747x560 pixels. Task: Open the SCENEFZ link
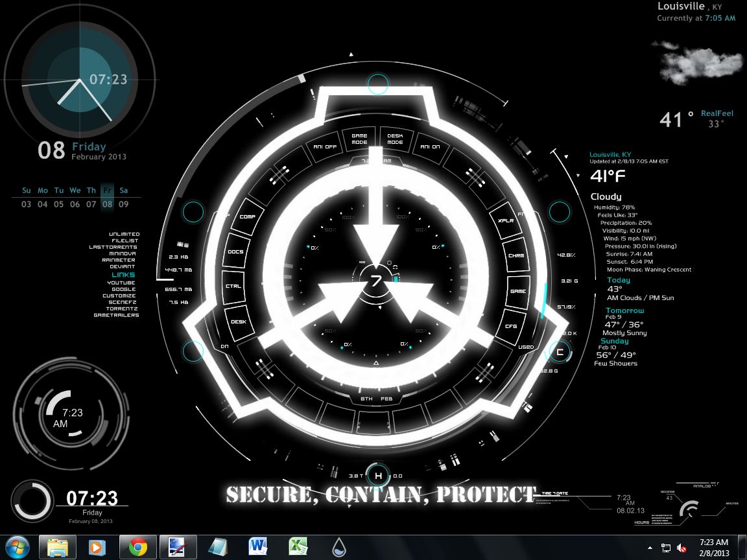click(x=123, y=303)
